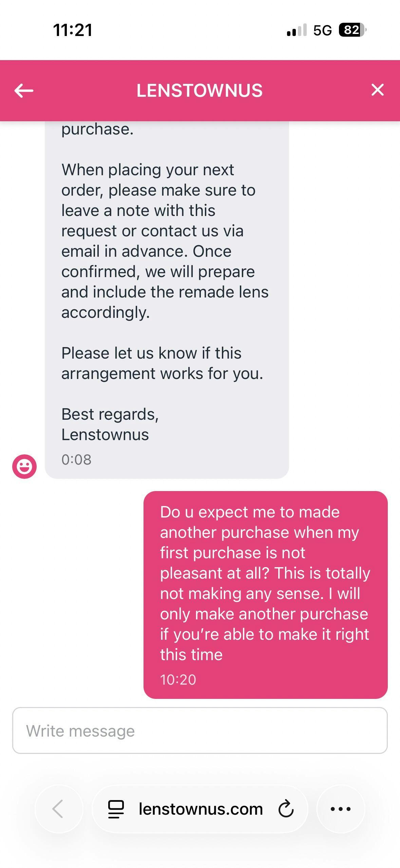
Task: Click the 10:20 sent message timestamp
Action: point(178,680)
